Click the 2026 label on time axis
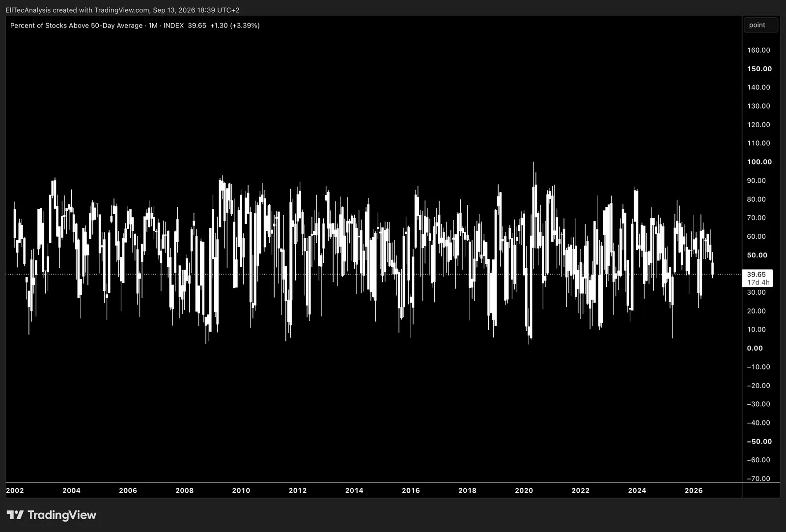 coord(694,490)
